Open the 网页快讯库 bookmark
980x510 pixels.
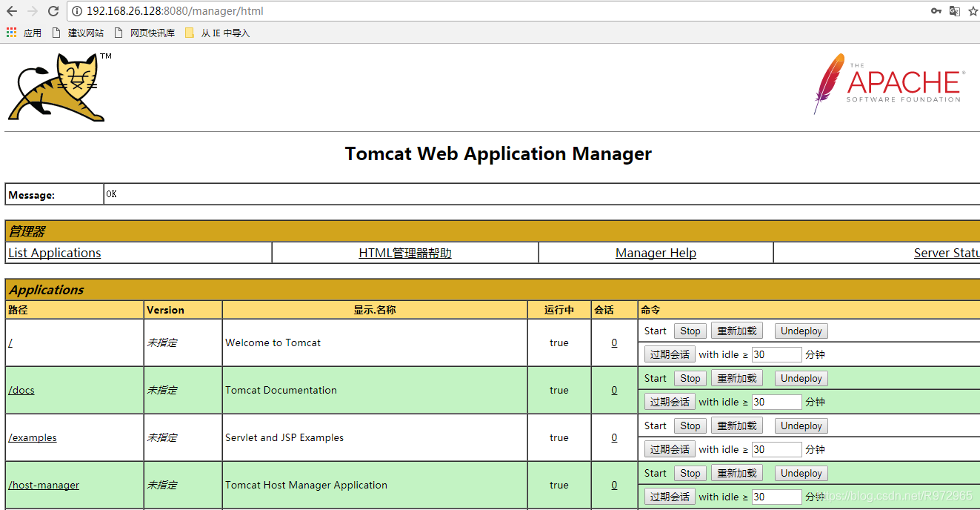(144, 33)
